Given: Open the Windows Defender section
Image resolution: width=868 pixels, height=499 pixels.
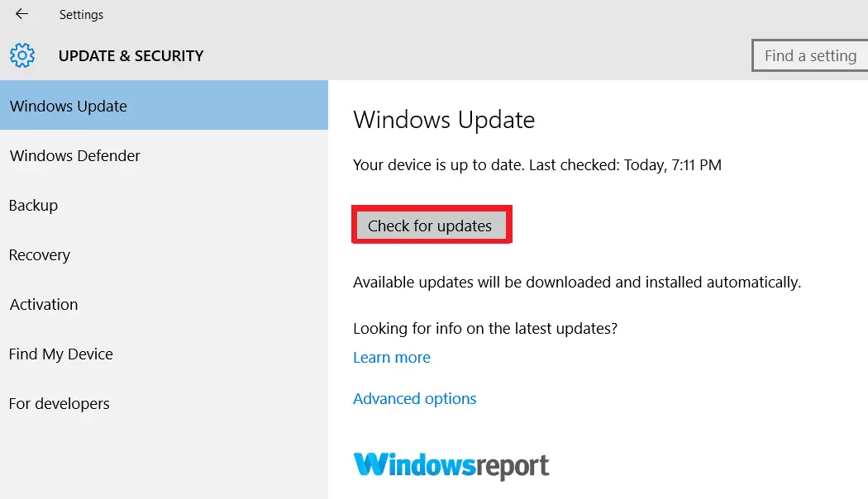Looking at the screenshot, I should 164,155.
